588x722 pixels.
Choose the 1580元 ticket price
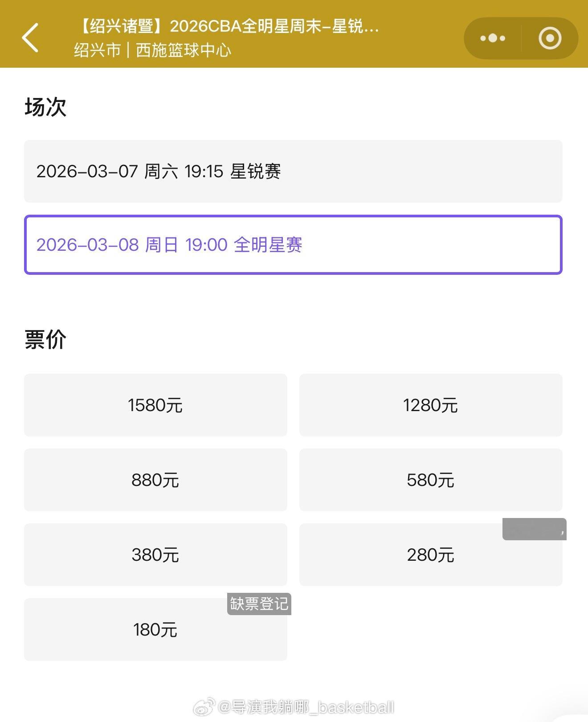click(155, 405)
